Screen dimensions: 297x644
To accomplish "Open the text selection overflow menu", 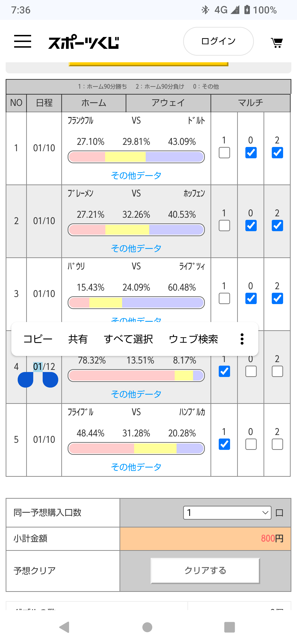I will [x=242, y=339].
